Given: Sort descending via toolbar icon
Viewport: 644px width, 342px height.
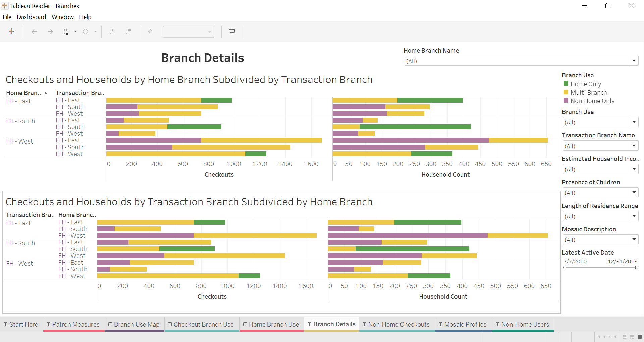Looking at the screenshot, I should pyautogui.click(x=128, y=32).
